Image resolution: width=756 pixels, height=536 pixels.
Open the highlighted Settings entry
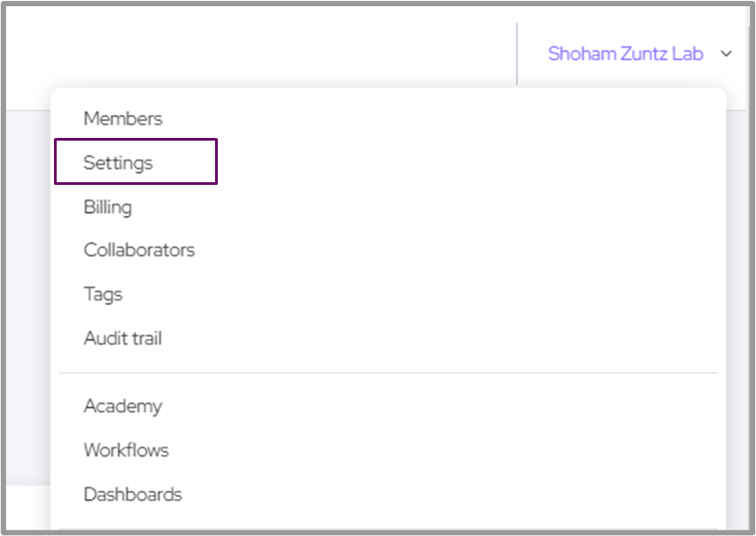(x=119, y=163)
